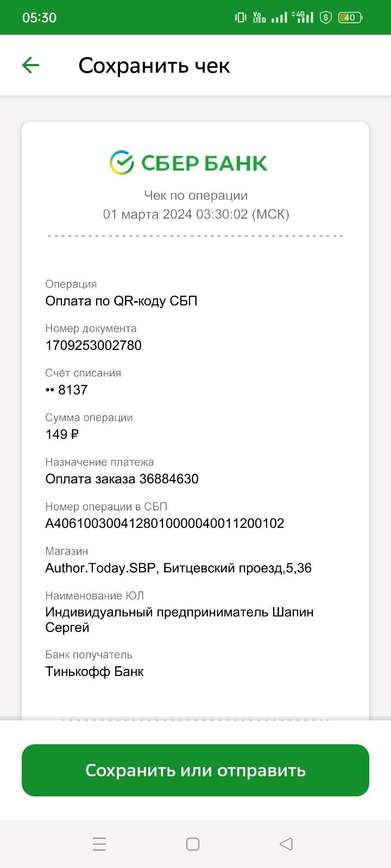
Task: Tap the Оплата заказа 36884630 text
Action: 122,479
